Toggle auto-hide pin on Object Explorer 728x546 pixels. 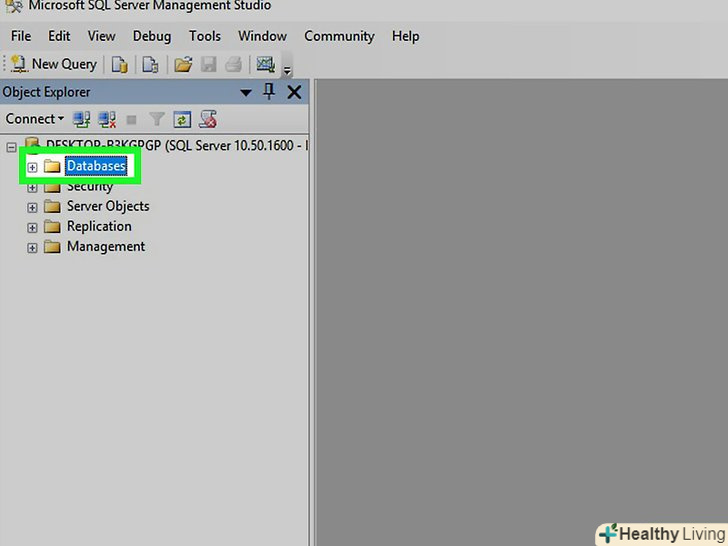269,91
